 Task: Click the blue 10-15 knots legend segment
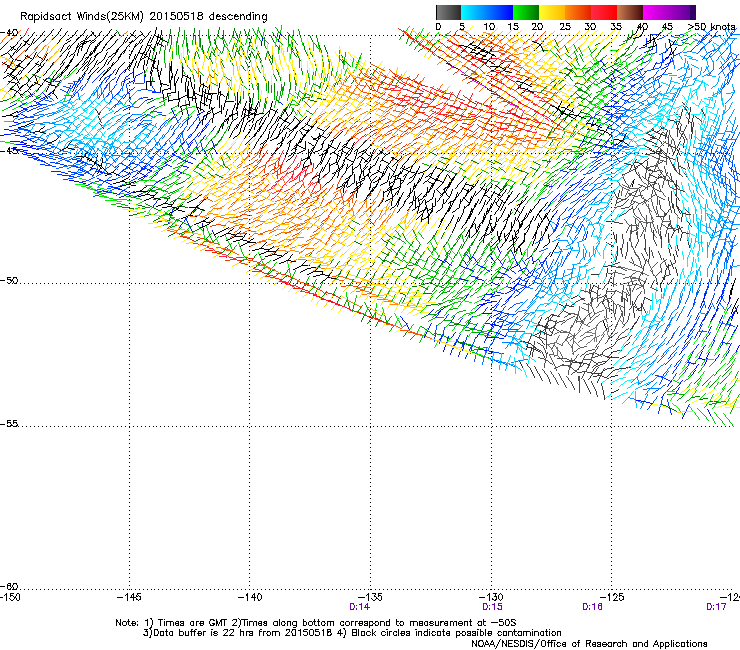[x=500, y=12]
